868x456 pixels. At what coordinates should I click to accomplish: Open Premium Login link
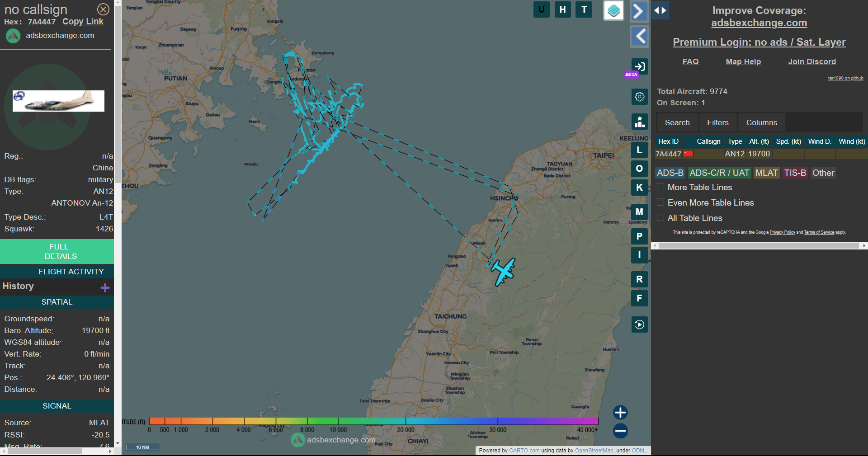coord(759,42)
